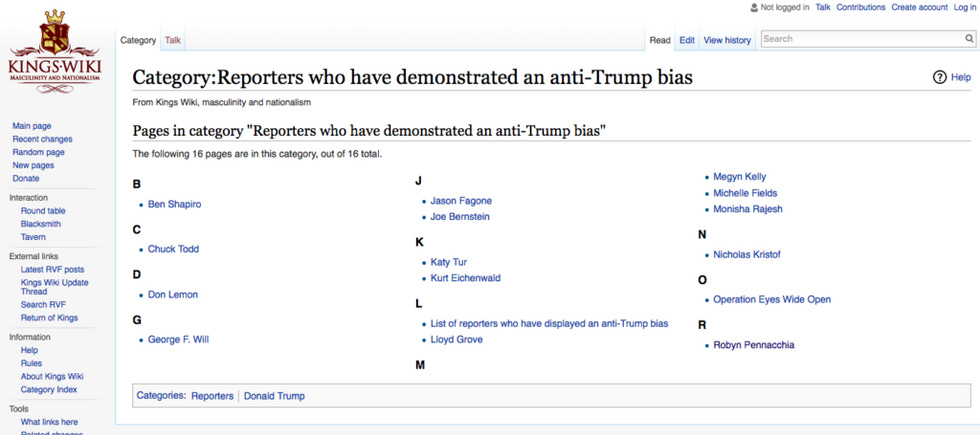The height and width of the screenshot is (435, 980).
Task: Click the Help question mark icon
Action: coord(939,78)
